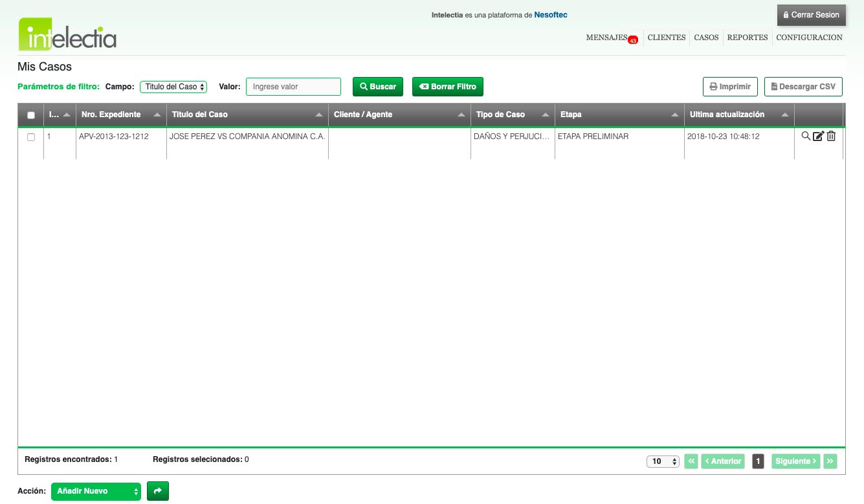Open the CLIENTES menu
The height and width of the screenshot is (504, 864).
[x=666, y=38]
